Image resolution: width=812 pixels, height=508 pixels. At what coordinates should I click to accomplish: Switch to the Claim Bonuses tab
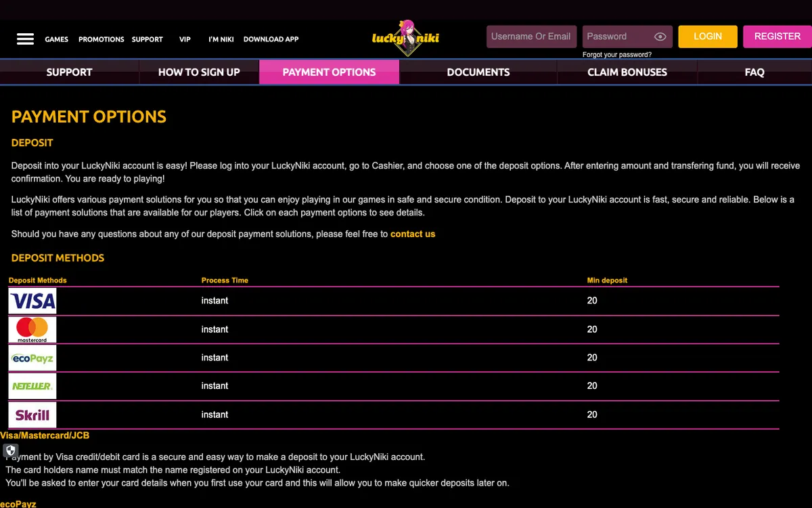(627, 72)
